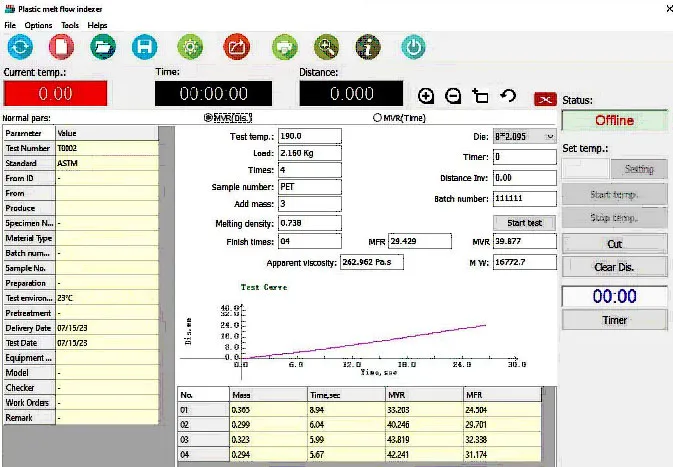Click the Timer field on the Die side
This screenshot has width=673, height=467.
[x=525, y=157]
